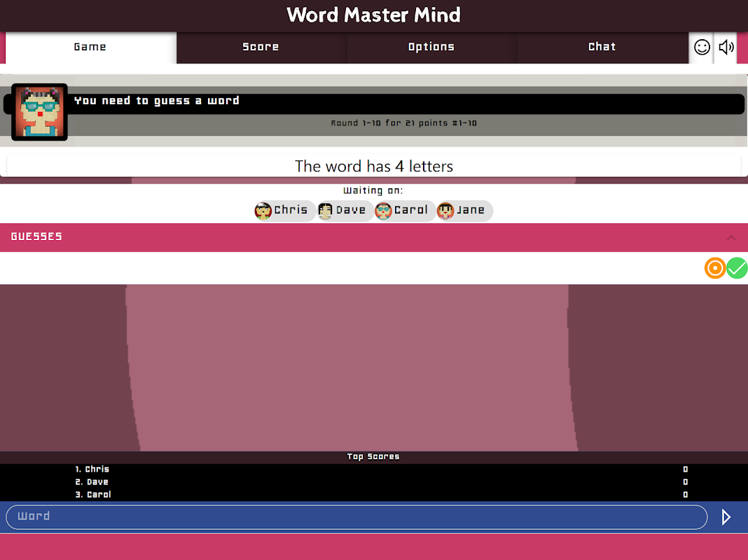
Task: Click Dave's avatar in waiting list
Action: point(326,210)
